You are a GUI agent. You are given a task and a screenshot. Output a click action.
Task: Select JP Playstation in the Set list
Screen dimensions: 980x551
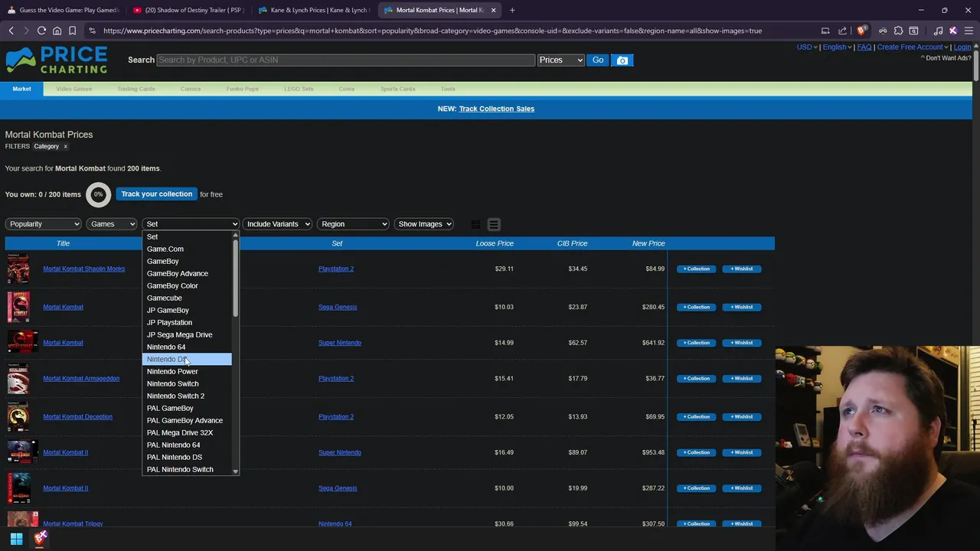tap(187, 322)
